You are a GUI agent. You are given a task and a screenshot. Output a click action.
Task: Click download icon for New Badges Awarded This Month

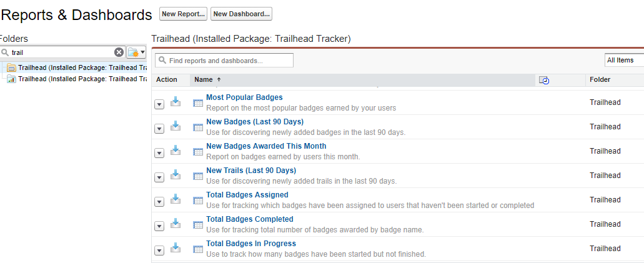pos(176,149)
